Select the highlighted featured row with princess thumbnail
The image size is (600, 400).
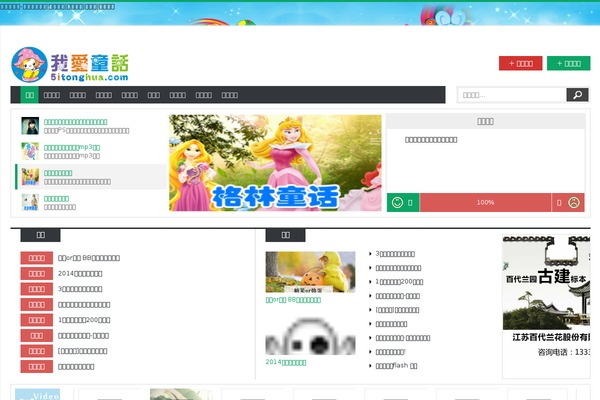pyautogui.click(x=91, y=177)
